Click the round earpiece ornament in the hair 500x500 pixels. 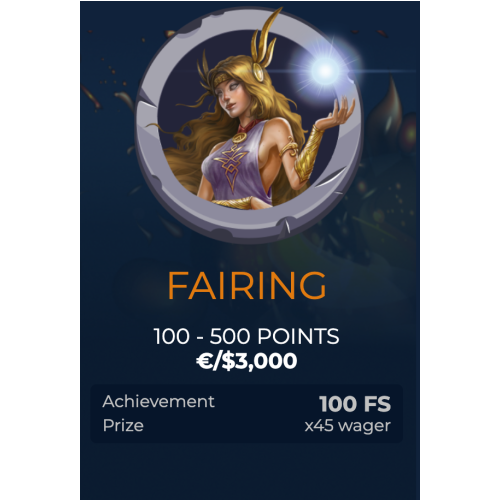click(x=257, y=71)
